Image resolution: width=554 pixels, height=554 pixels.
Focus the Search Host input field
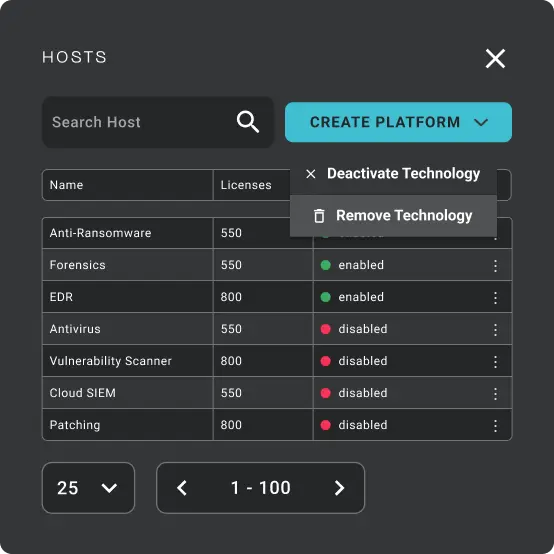click(158, 122)
